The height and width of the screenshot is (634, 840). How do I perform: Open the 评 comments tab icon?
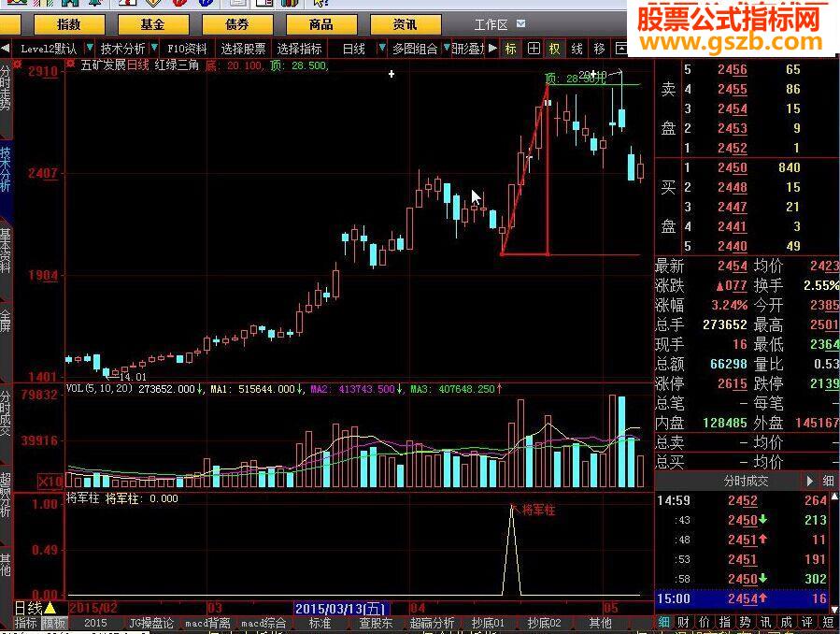click(806, 622)
